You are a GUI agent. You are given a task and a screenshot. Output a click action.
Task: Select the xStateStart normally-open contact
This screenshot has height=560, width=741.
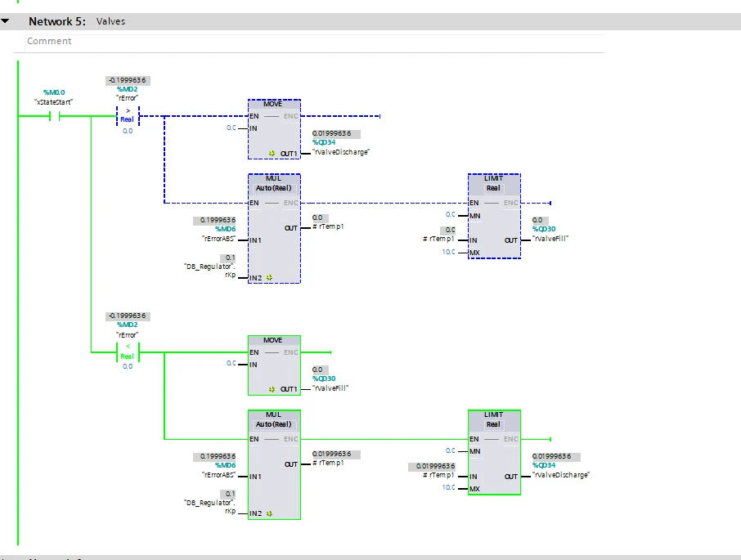(x=55, y=116)
